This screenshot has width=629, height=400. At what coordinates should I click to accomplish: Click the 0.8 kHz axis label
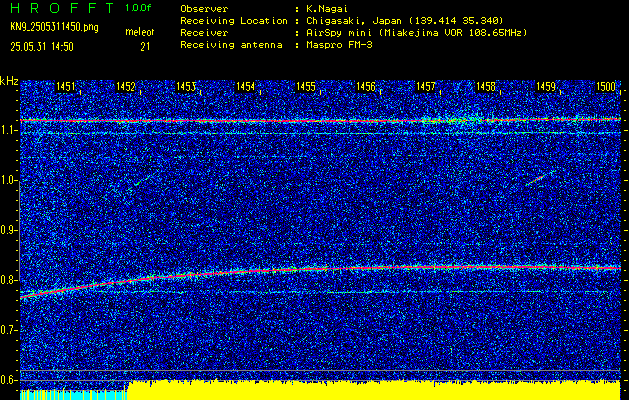(8, 280)
